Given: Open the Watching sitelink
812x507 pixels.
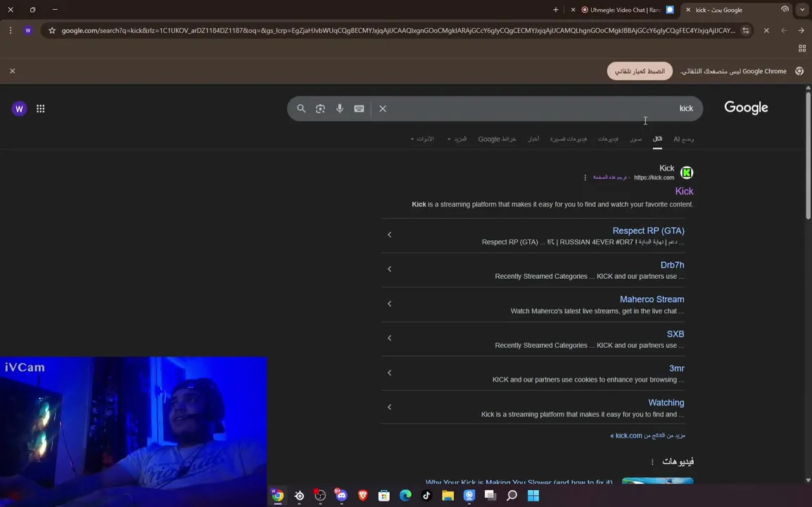Looking at the screenshot, I should 666,403.
